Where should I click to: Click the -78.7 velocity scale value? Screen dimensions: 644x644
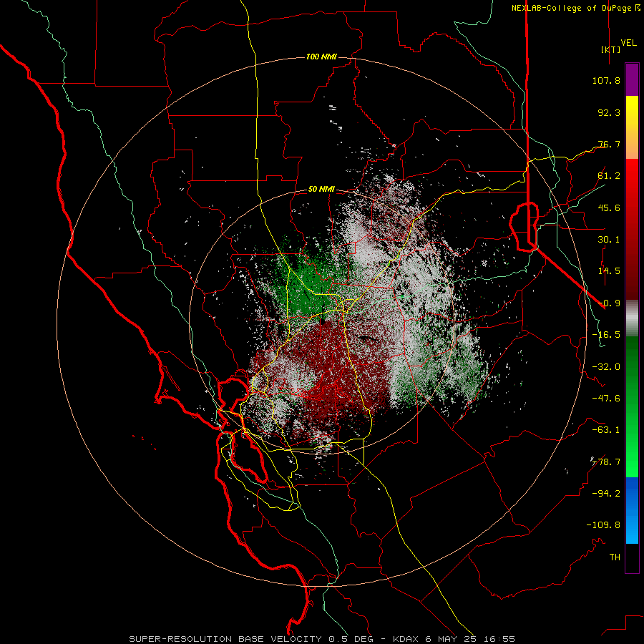606,462
